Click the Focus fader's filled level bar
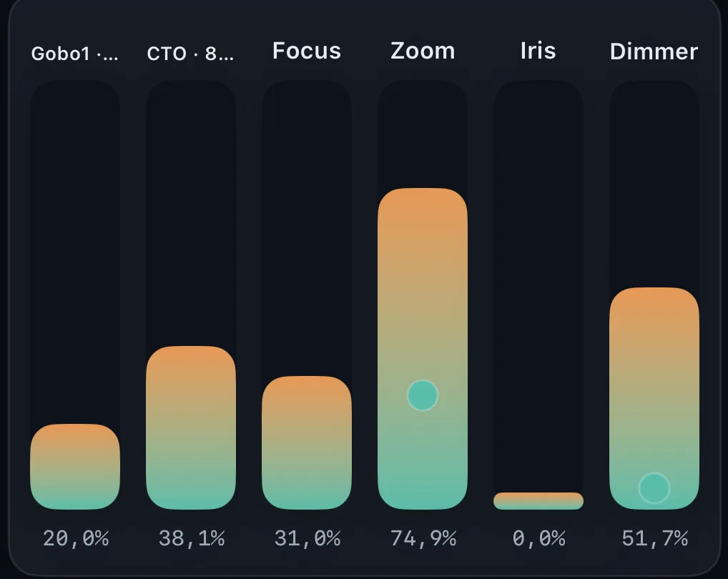The height and width of the screenshot is (579, 728). point(307,442)
